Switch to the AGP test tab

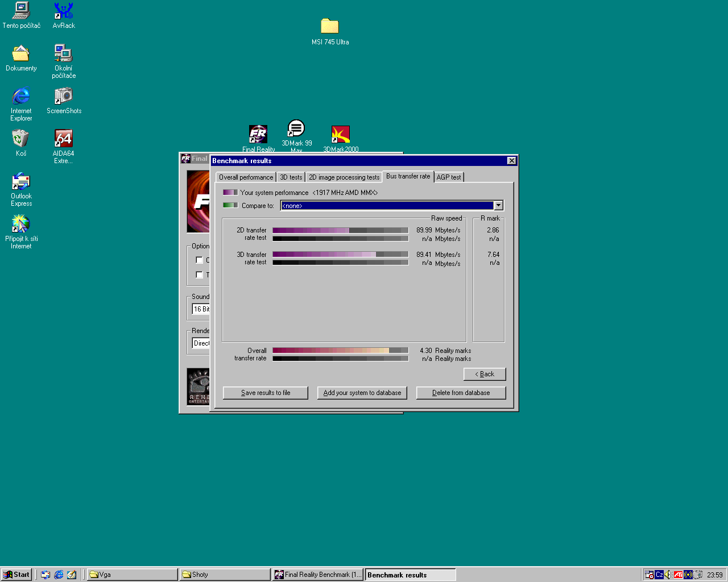click(449, 177)
